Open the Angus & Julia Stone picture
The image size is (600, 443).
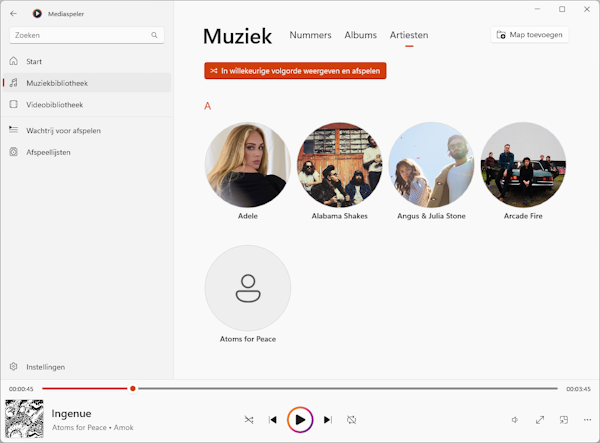(431, 165)
